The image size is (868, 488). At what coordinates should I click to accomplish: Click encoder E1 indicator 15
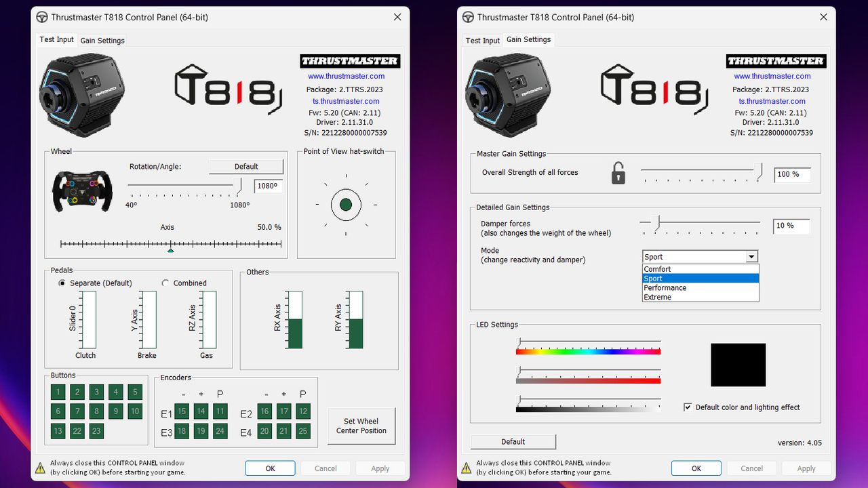tap(182, 411)
